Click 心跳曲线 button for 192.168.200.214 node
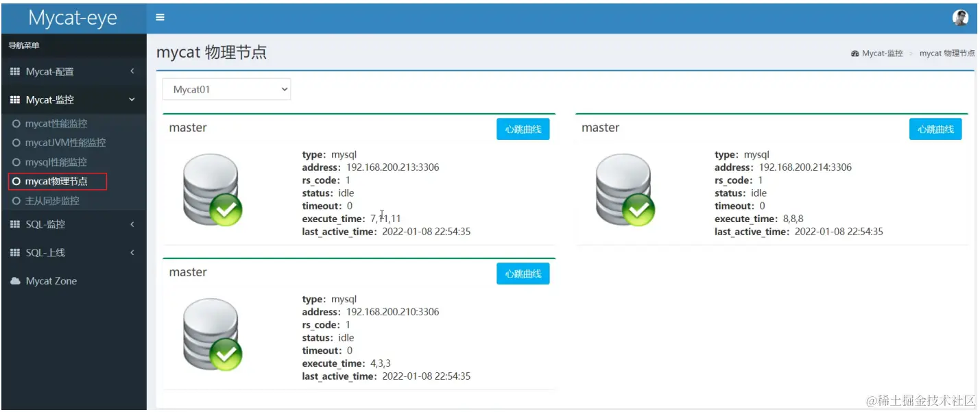This screenshot has height=412, width=980. [x=935, y=129]
